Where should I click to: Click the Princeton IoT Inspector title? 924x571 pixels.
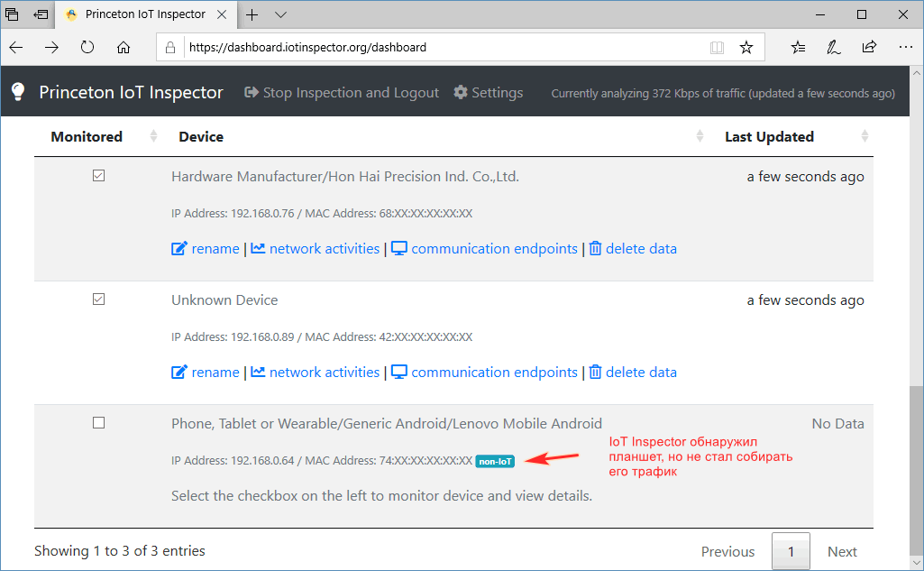click(131, 93)
